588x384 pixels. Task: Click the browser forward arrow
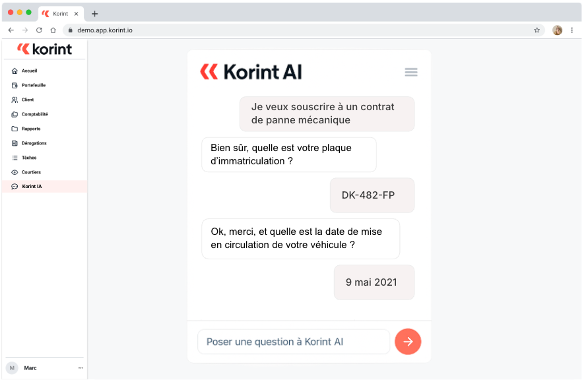point(25,30)
